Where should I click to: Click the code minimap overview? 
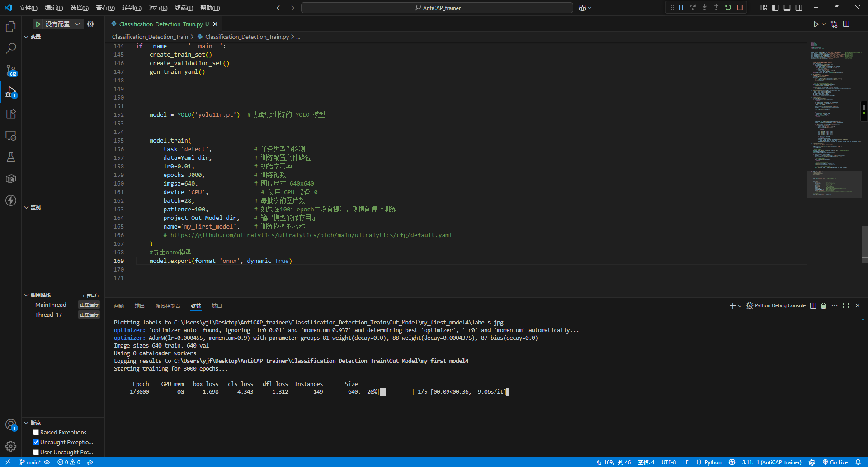834,120
